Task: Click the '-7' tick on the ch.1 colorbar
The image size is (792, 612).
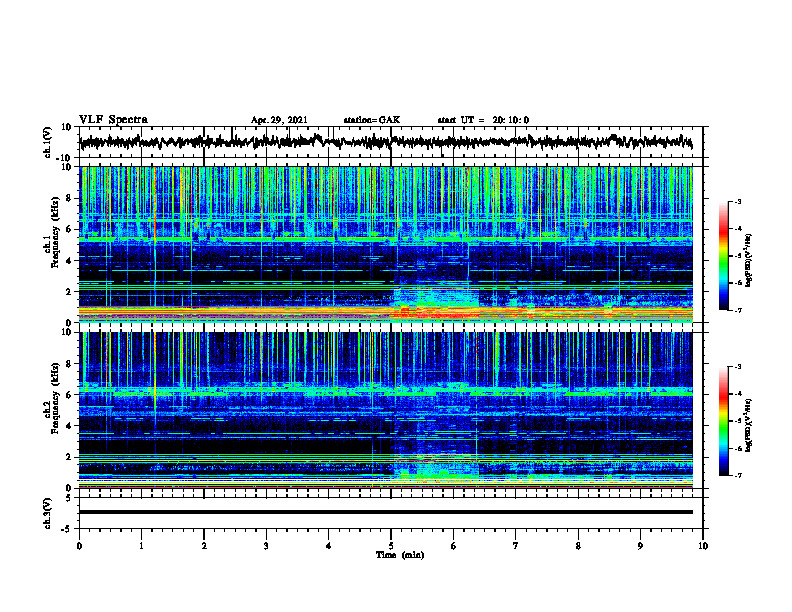Action: pyautogui.click(x=738, y=310)
